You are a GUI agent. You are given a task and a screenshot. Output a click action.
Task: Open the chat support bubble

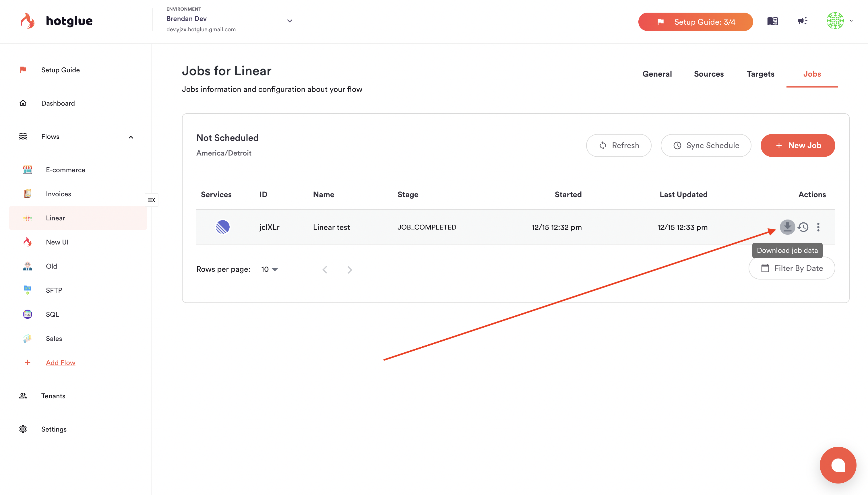click(838, 465)
